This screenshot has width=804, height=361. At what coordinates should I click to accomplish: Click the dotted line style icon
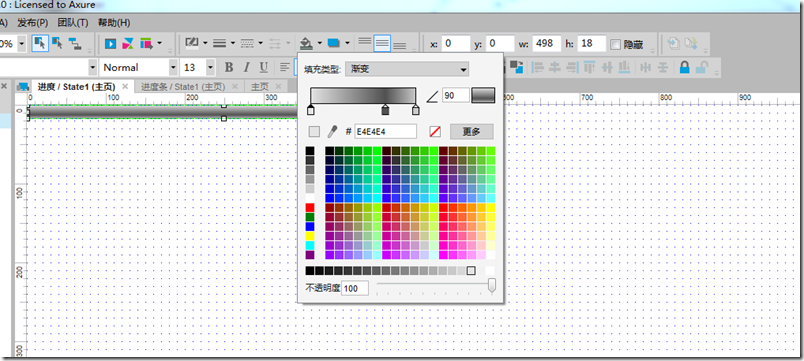coord(247,44)
